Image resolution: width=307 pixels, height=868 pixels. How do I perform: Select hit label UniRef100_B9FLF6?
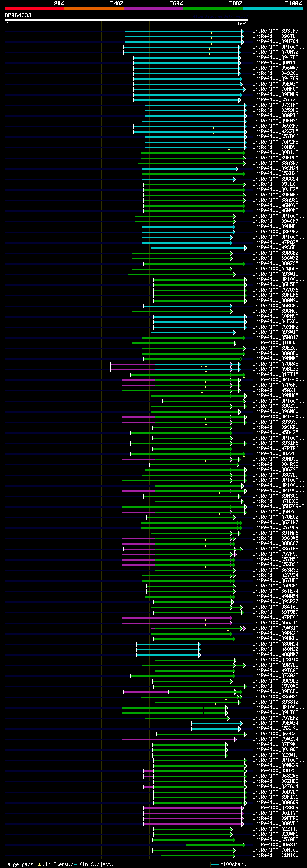pyautogui.click(x=275, y=295)
